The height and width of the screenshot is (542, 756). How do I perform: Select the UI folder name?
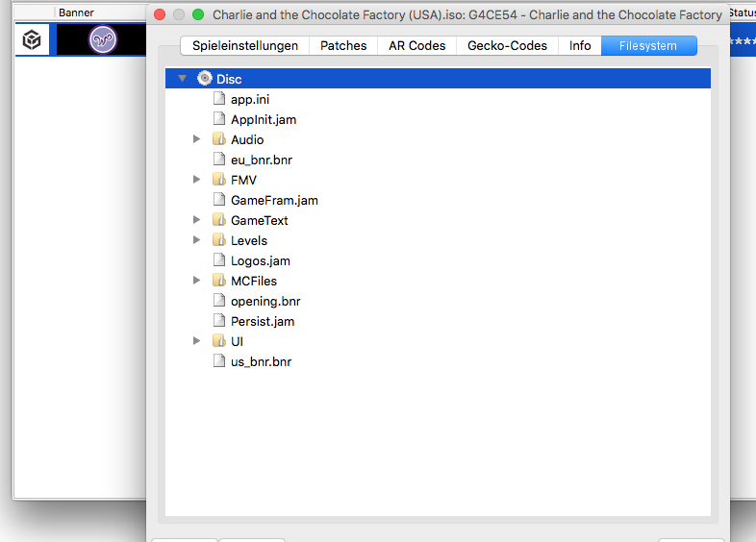pos(237,341)
